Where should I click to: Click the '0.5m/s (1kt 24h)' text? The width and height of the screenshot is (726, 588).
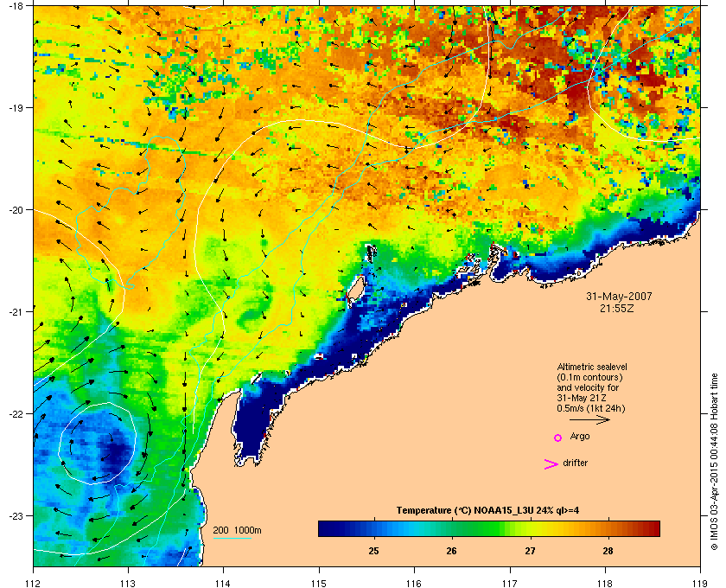591,409
